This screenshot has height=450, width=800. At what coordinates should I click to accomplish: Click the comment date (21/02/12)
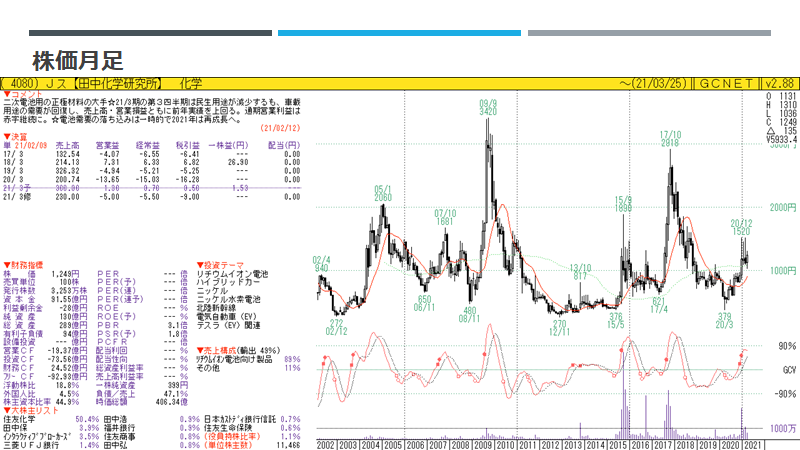(281, 128)
